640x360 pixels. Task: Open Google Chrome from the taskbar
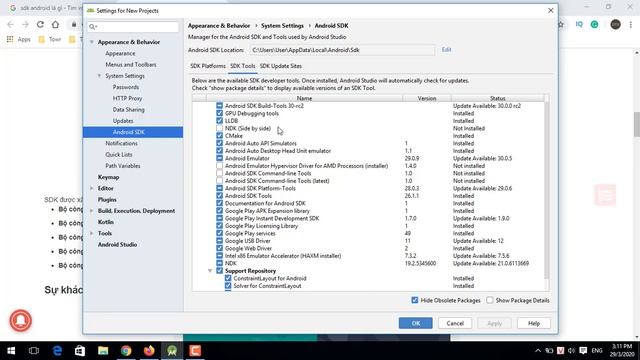tap(126, 351)
